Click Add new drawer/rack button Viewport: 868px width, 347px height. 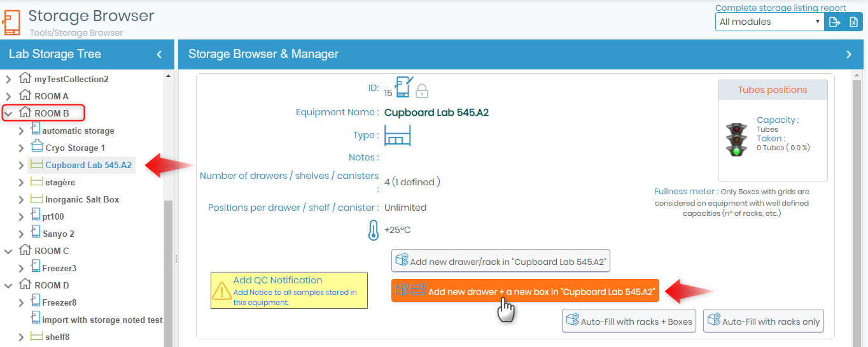tap(500, 261)
